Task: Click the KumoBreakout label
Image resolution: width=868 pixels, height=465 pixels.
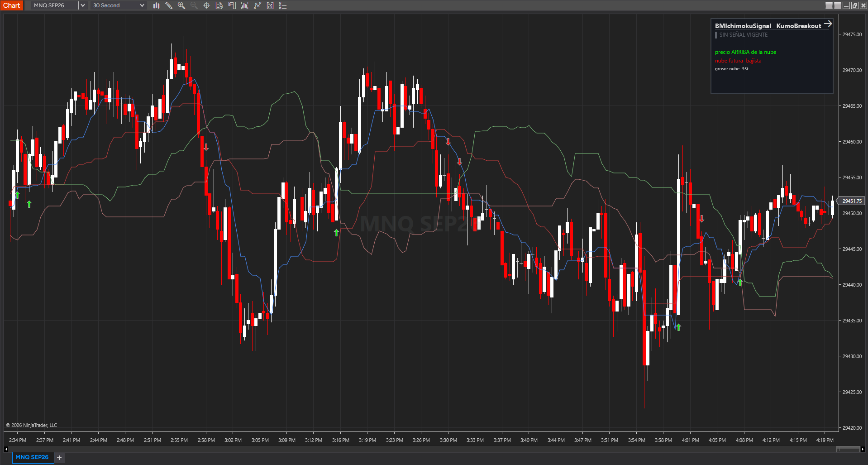Action: [799, 26]
